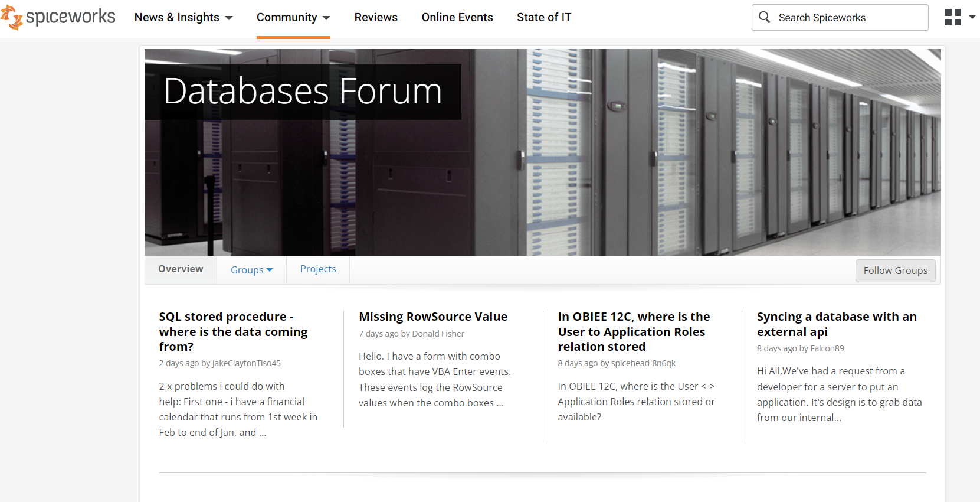Click '8 days ago by spicehead-8n6qk'
Image resolution: width=980 pixels, height=502 pixels.
[x=617, y=363]
